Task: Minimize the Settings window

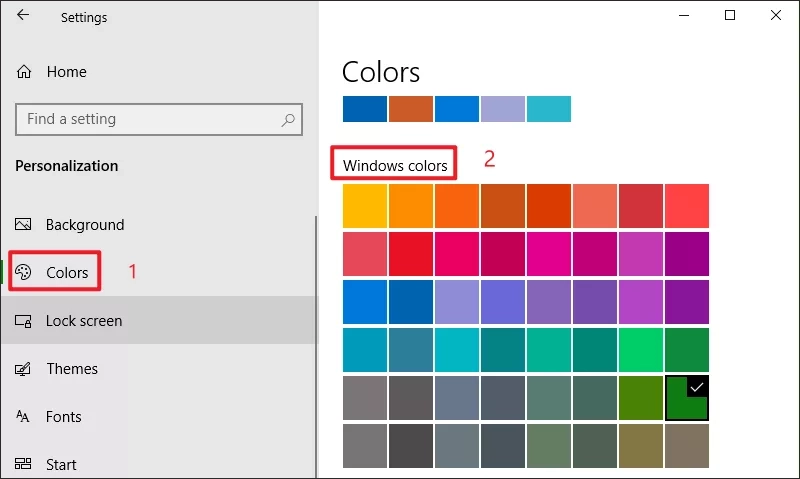Action: point(684,15)
